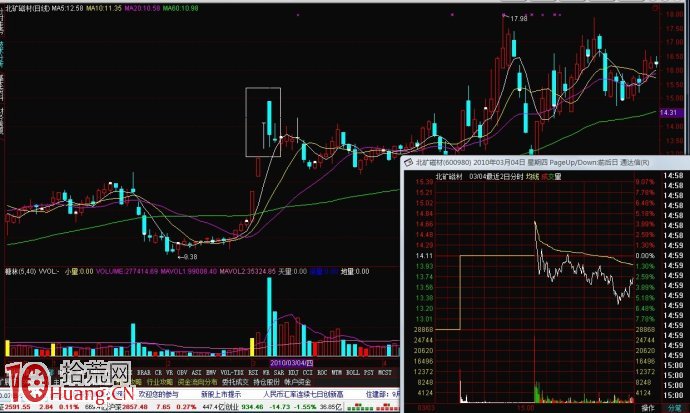This screenshot has height=413, width=690.
Task: Open the VOL-TDX indicator tab
Action: [x=232, y=373]
